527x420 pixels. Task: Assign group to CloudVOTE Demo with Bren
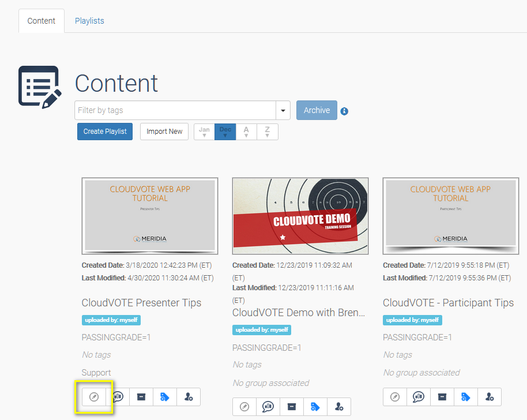tap(339, 407)
